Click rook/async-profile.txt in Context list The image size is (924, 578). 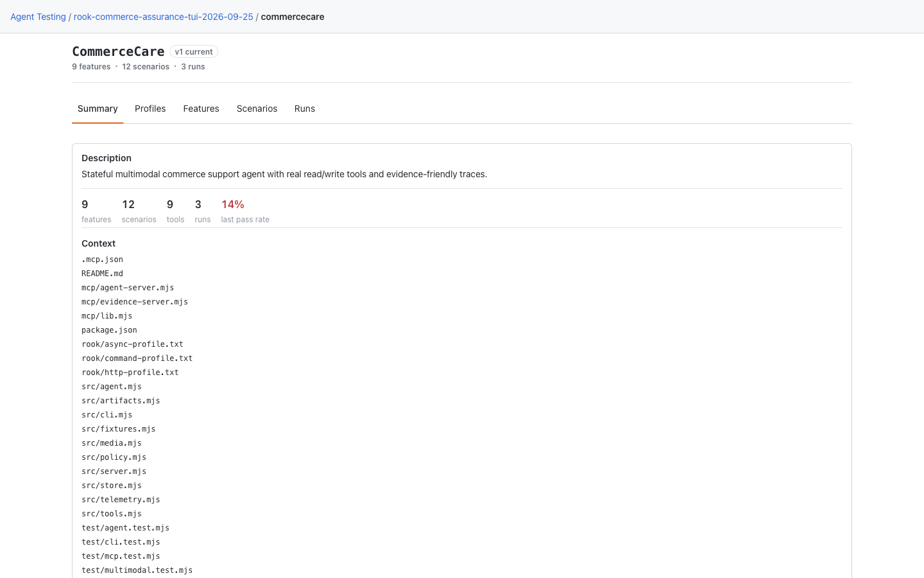point(132,344)
